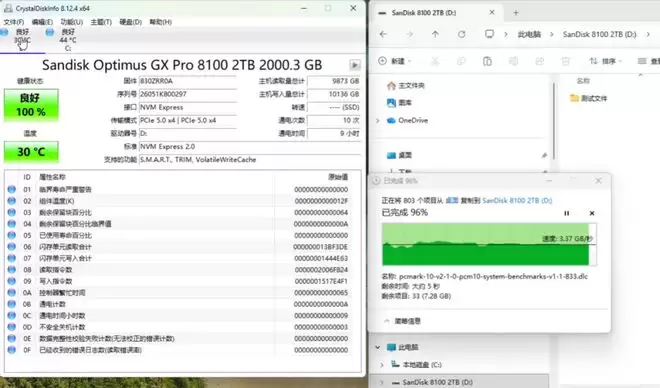Cancel the file copy with the X button
660x388 pixels.
[592, 213]
